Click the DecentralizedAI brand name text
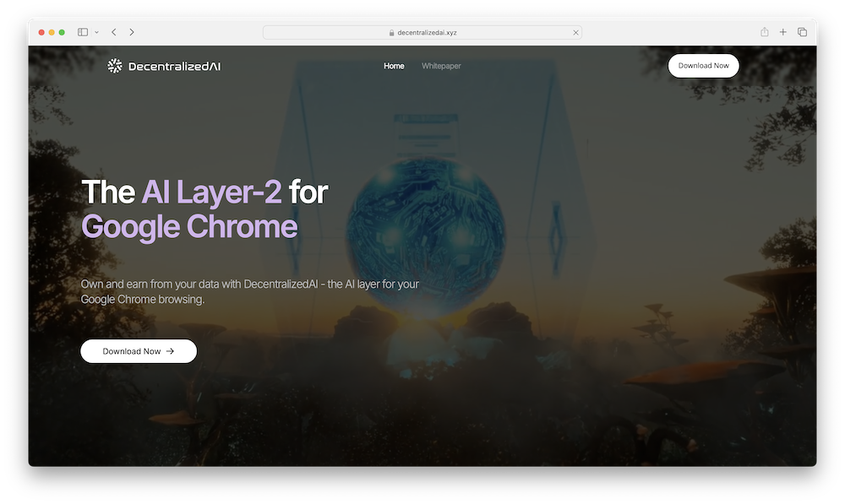This screenshot has height=504, width=845. click(175, 66)
